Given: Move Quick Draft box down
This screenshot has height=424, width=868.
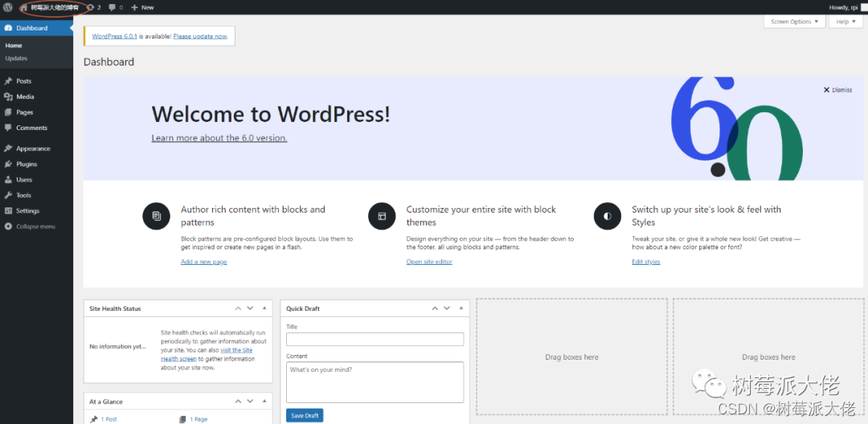Looking at the screenshot, I should point(448,308).
